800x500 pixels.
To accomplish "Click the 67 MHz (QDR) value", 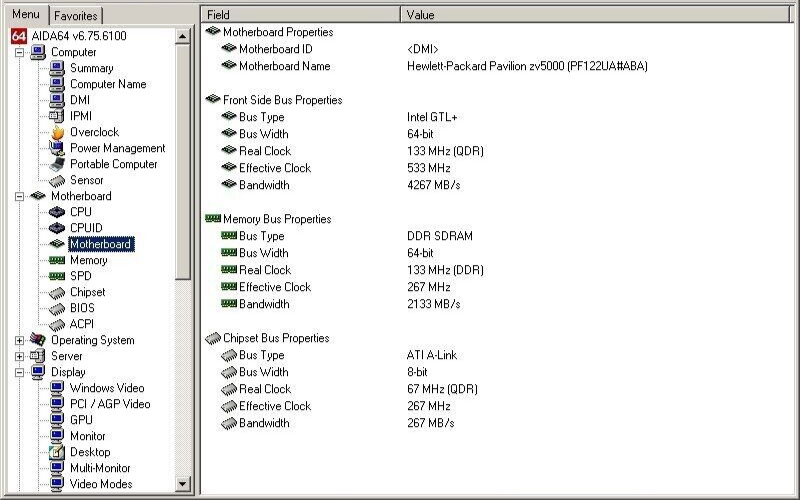I will (x=442, y=389).
